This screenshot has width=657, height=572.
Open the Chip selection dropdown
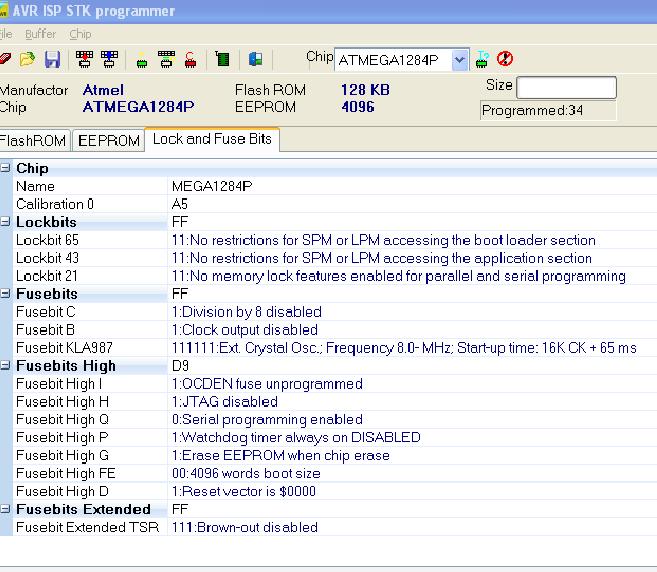(x=459, y=60)
